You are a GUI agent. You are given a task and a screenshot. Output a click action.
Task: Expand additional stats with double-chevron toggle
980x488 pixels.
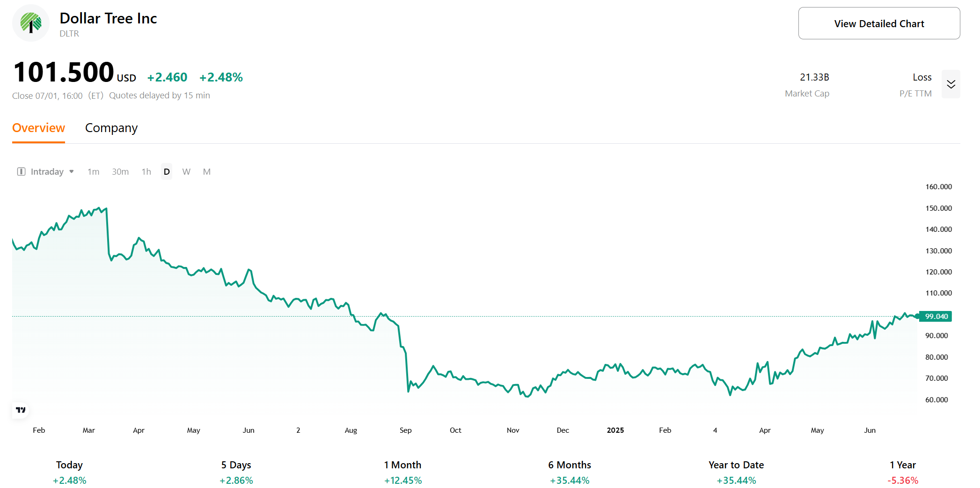[x=951, y=84]
